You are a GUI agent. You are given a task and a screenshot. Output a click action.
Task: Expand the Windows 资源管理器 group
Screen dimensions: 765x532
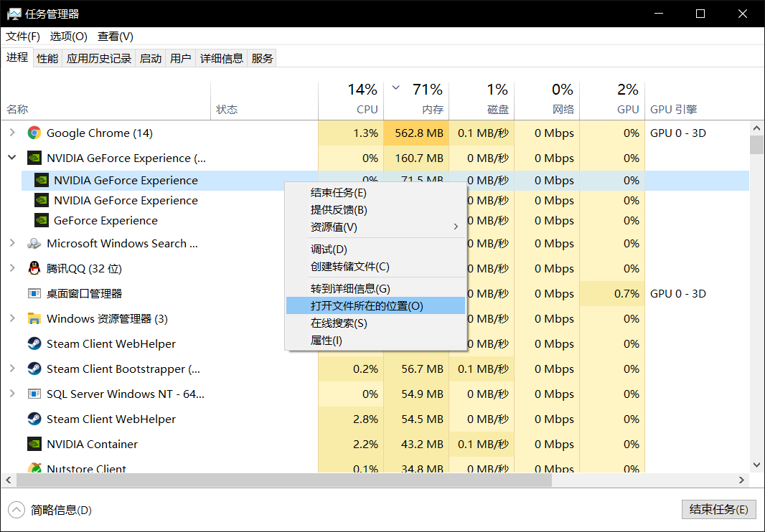pyautogui.click(x=12, y=318)
